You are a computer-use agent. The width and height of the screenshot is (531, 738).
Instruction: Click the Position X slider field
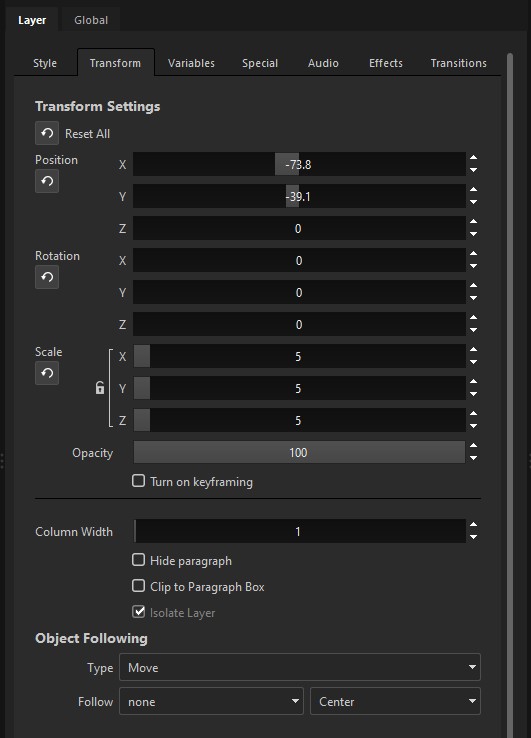point(299,164)
